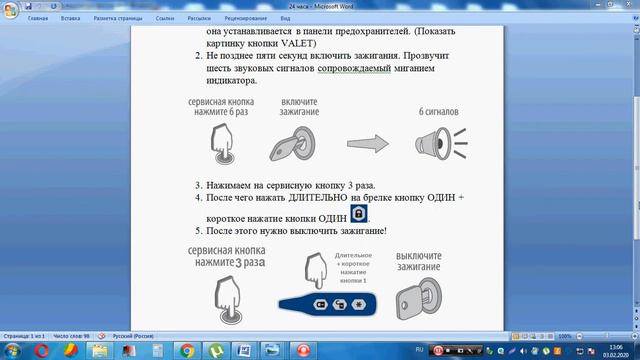The height and width of the screenshot is (360, 640).
Task: Open the Рассылки ribbon tab
Action: tap(199, 18)
